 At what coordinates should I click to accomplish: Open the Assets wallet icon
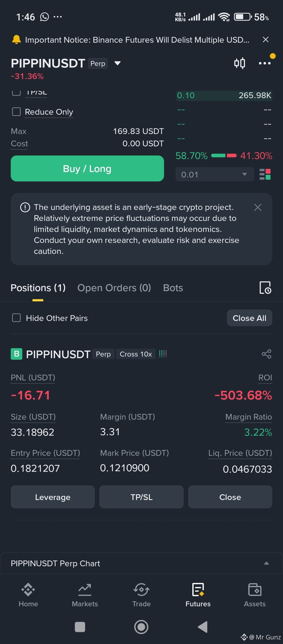pos(255,590)
